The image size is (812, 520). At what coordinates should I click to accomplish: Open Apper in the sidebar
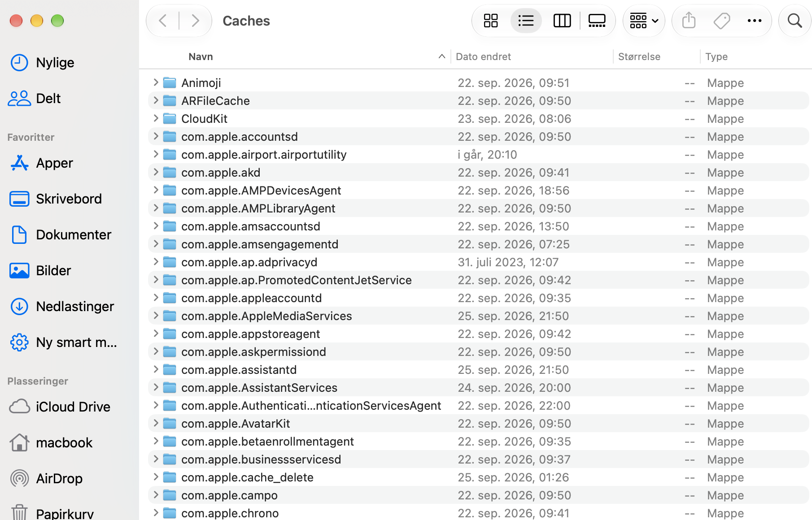(x=41, y=163)
